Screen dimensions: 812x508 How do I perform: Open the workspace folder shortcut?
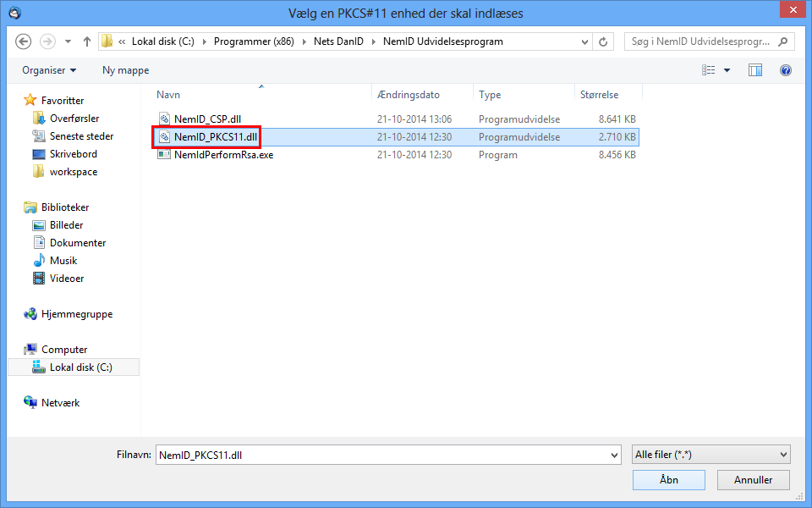pyautogui.click(x=73, y=172)
